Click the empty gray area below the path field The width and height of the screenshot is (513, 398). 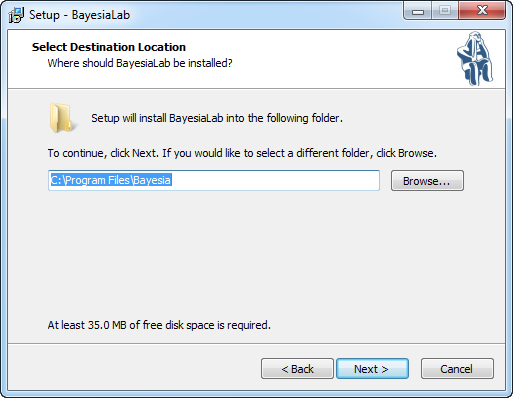(x=256, y=253)
